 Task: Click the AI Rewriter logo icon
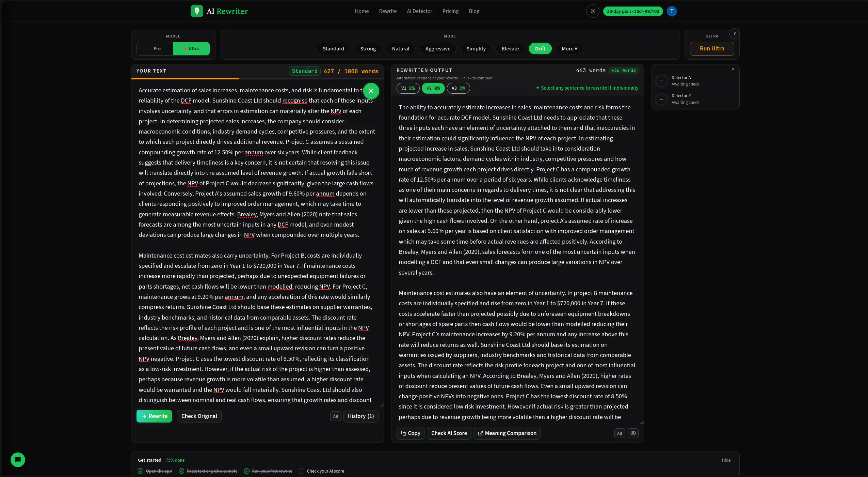[197, 11]
